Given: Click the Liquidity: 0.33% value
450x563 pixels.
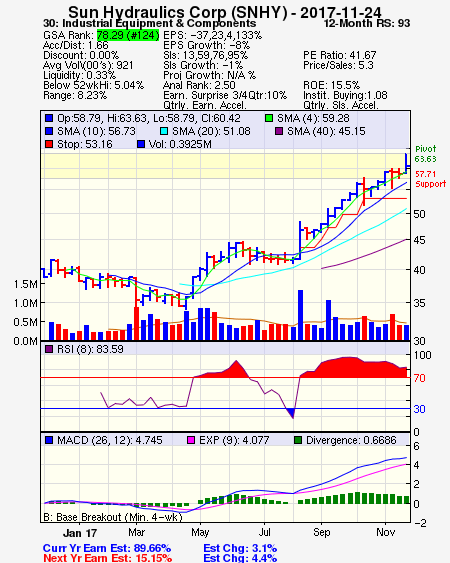Looking at the screenshot, I should coord(79,75).
